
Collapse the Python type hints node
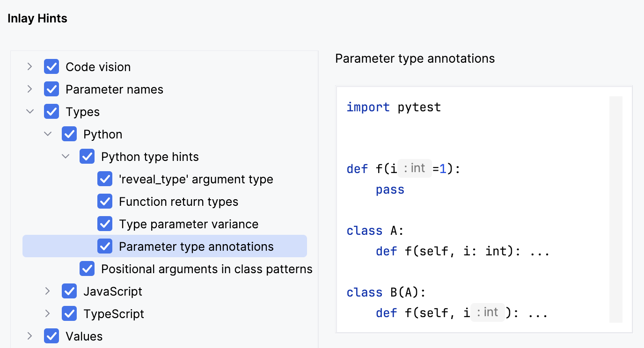(66, 157)
